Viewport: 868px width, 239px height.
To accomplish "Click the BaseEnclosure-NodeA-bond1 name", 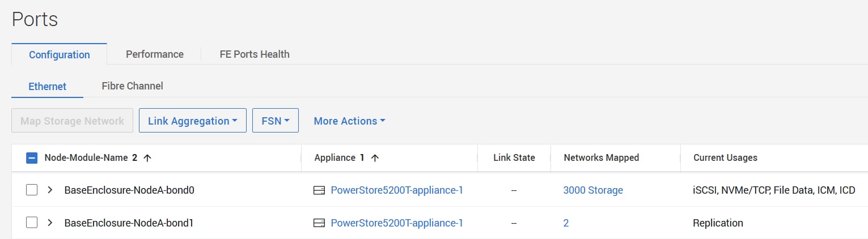I will pyautogui.click(x=129, y=223).
